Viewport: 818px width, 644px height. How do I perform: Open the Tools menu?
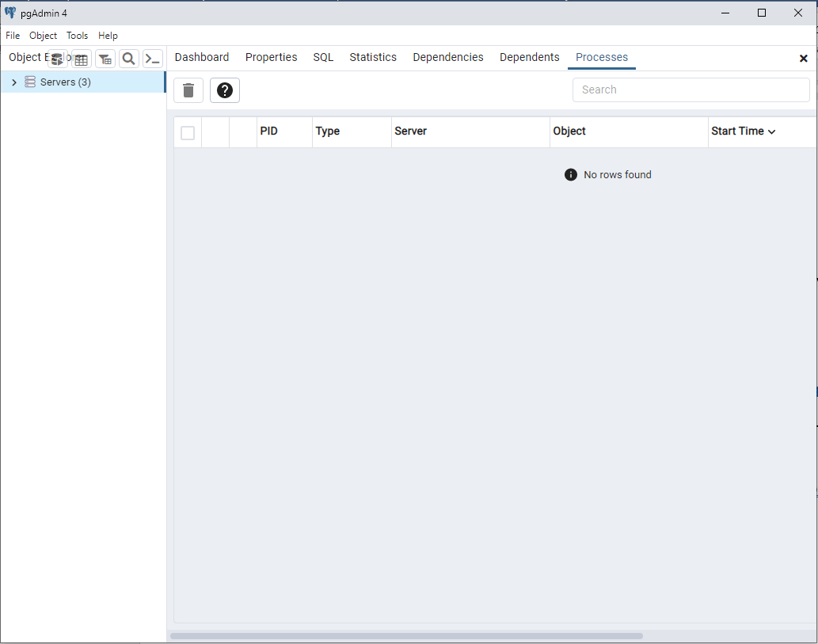pyautogui.click(x=77, y=36)
